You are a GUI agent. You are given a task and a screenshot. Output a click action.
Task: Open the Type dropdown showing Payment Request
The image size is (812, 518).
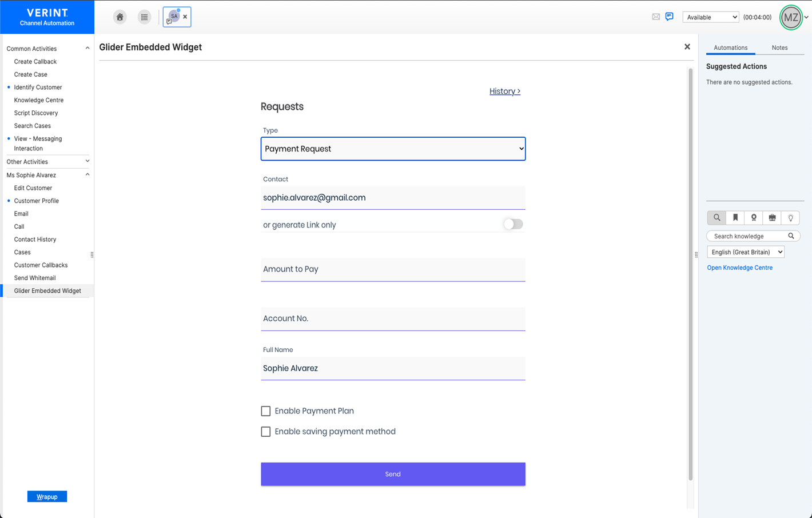(x=393, y=149)
